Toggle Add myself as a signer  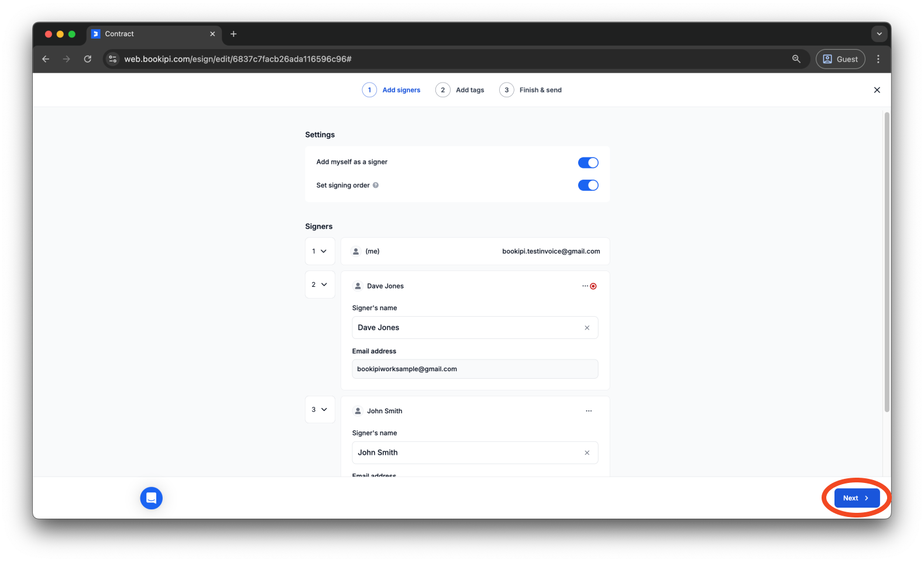[588, 163]
